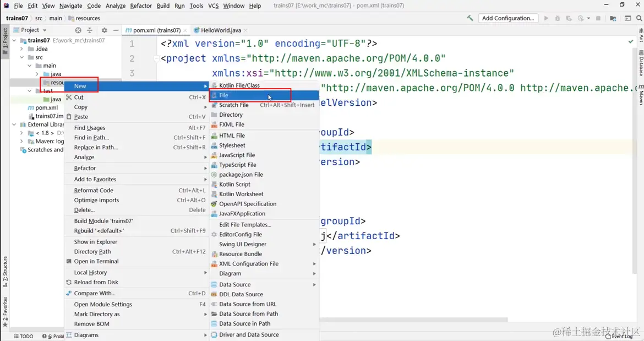Open Project panel settings gear icon
This screenshot has height=341, width=644.
[x=105, y=30]
